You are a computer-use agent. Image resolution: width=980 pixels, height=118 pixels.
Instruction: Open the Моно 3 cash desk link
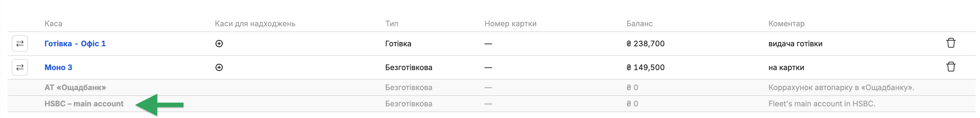pyautogui.click(x=58, y=67)
